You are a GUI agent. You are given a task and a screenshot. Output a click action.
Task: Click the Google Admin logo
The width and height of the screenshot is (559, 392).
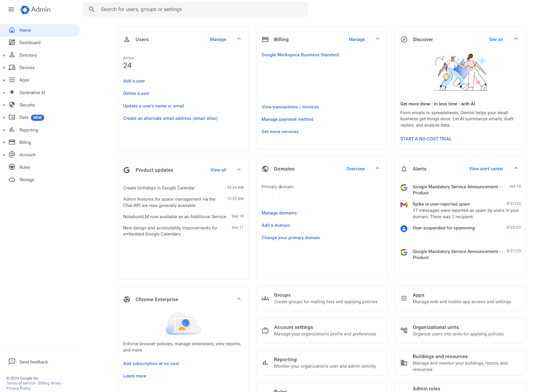(35, 9)
